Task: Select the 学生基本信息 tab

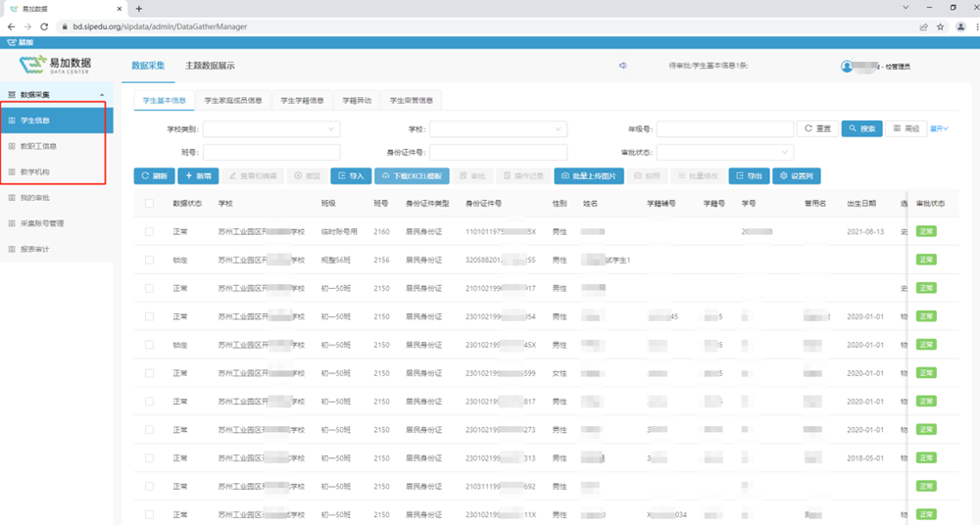Action: [x=165, y=101]
